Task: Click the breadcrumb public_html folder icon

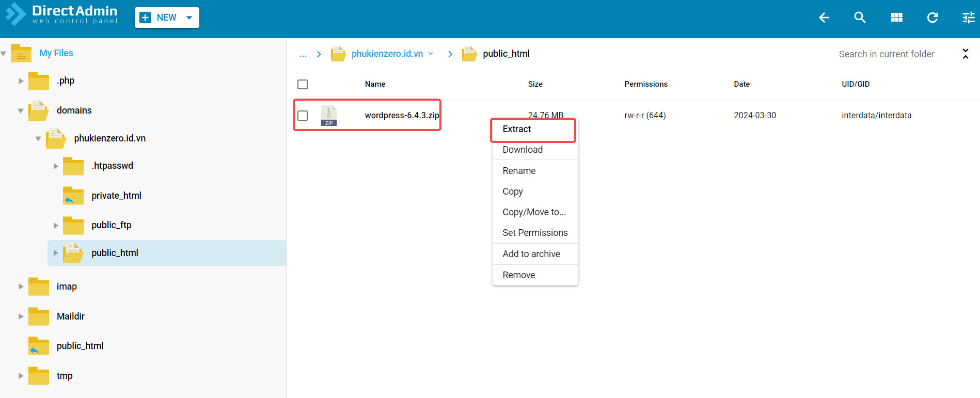Action: tap(469, 54)
